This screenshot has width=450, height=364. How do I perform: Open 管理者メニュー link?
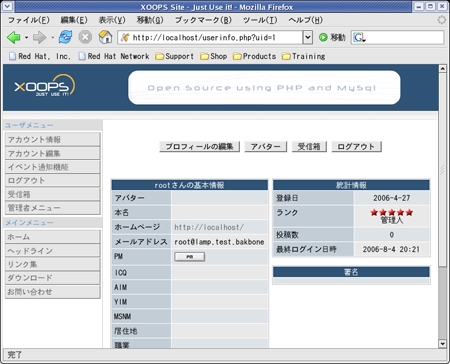pos(53,208)
